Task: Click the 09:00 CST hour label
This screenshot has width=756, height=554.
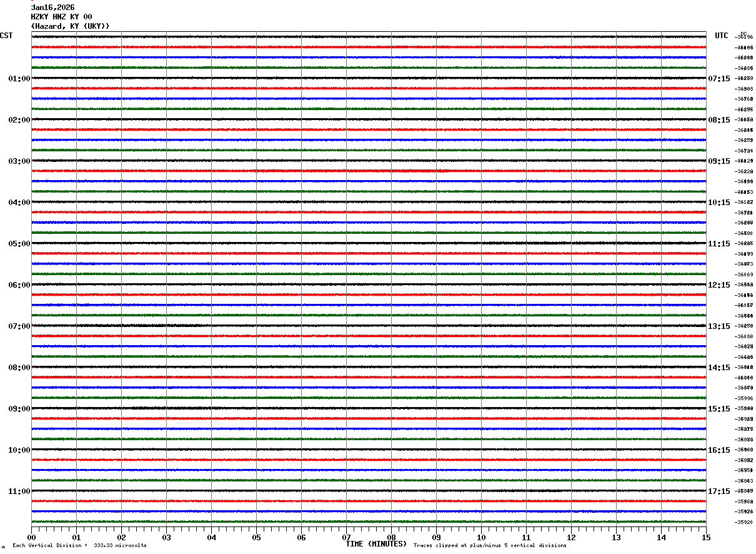Action: coord(19,409)
